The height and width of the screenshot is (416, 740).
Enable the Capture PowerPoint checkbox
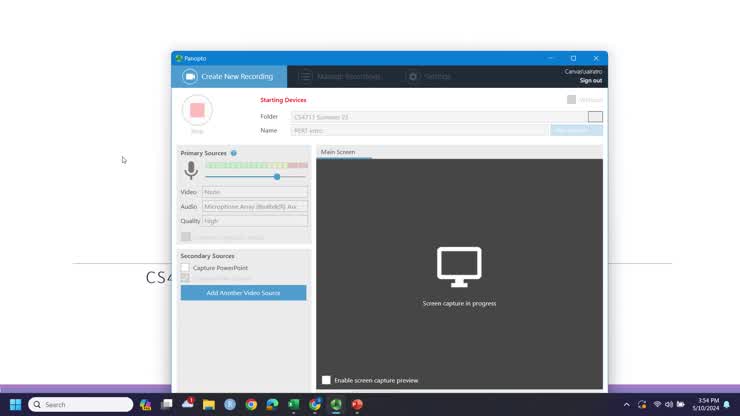(185, 268)
